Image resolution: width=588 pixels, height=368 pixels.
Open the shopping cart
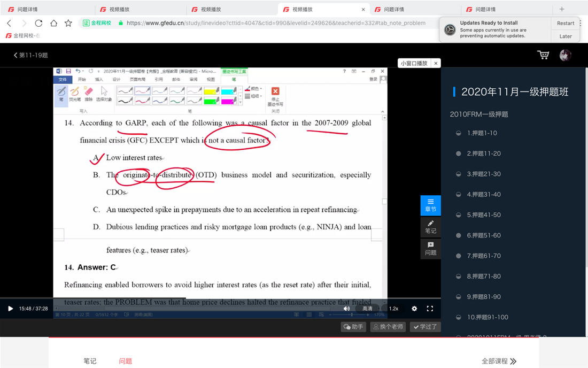543,55
